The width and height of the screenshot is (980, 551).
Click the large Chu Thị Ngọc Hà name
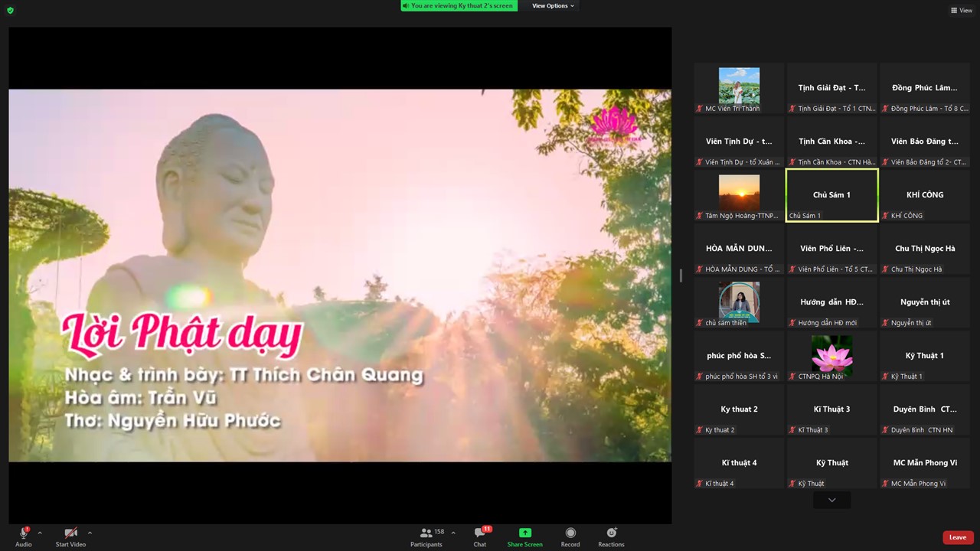(925, 249)
